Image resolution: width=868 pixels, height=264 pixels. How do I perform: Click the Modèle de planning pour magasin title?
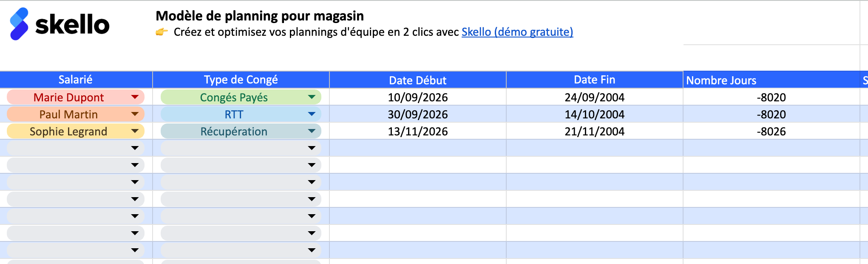[259, 16]
